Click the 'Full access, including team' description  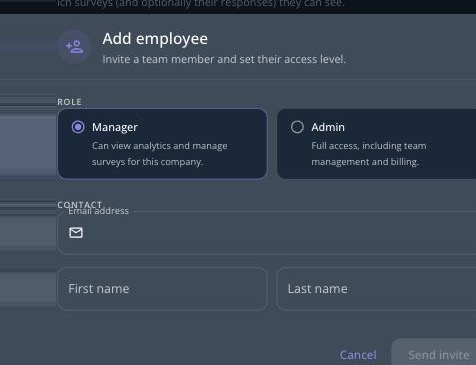(369, 154)
